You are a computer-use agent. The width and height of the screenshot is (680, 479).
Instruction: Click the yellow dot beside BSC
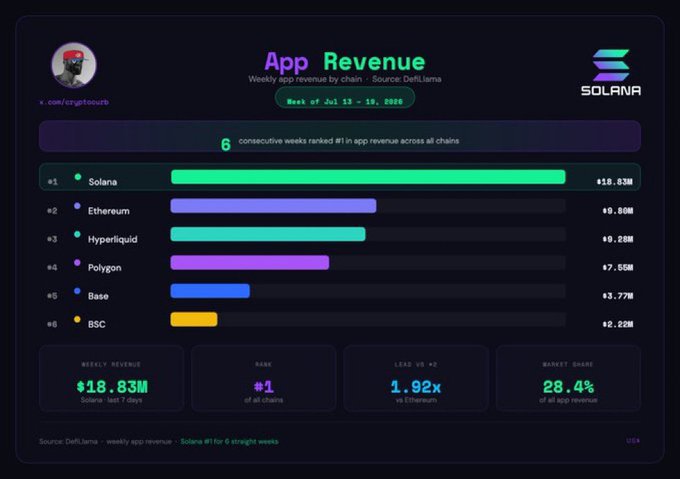(x=77, y=319)
